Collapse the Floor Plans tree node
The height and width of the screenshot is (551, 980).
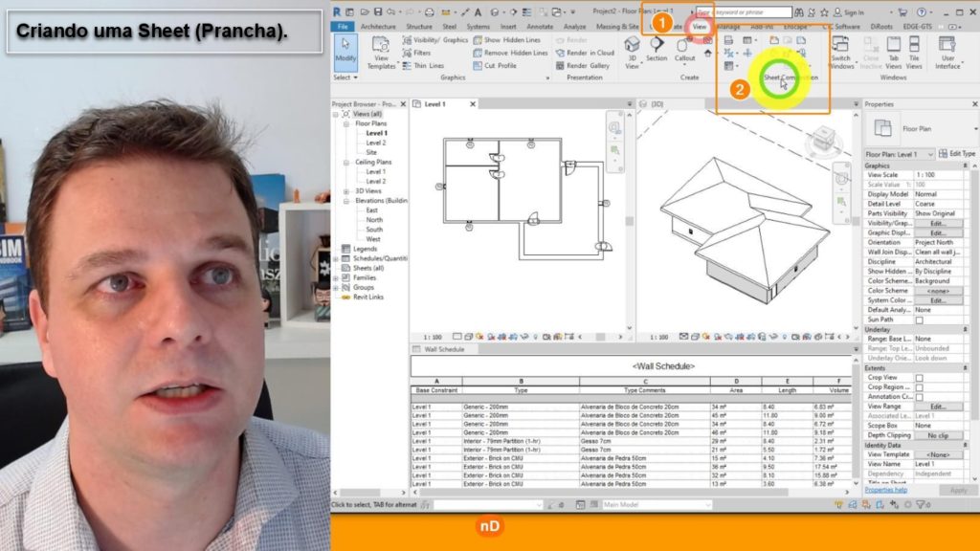point(345,123)
